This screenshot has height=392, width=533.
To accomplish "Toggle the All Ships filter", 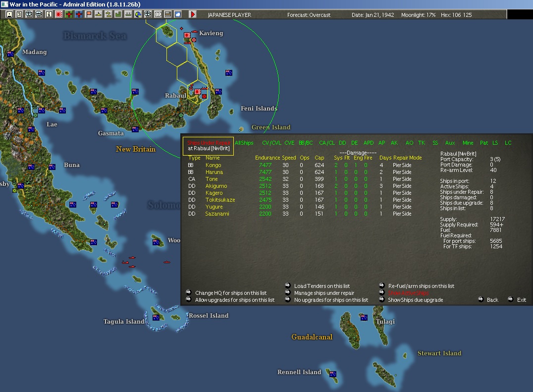I will pyautogui.click(x=244, y=143).
